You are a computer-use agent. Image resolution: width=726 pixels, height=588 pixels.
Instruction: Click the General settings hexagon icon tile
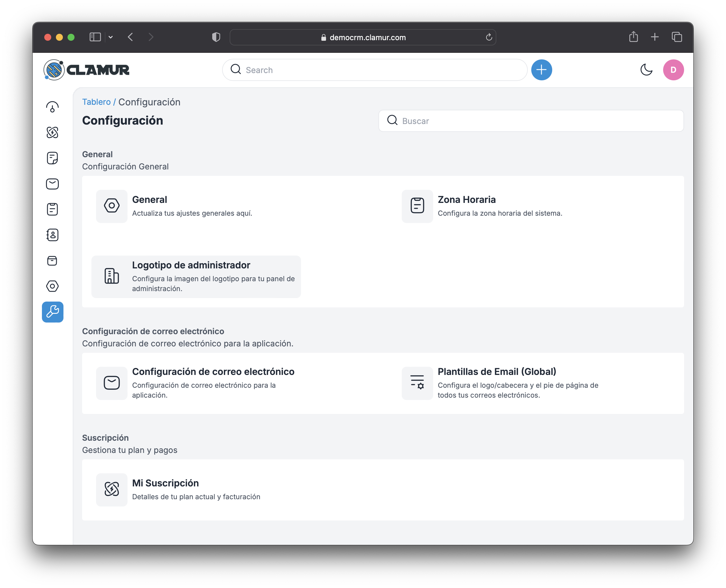[112, 206]
